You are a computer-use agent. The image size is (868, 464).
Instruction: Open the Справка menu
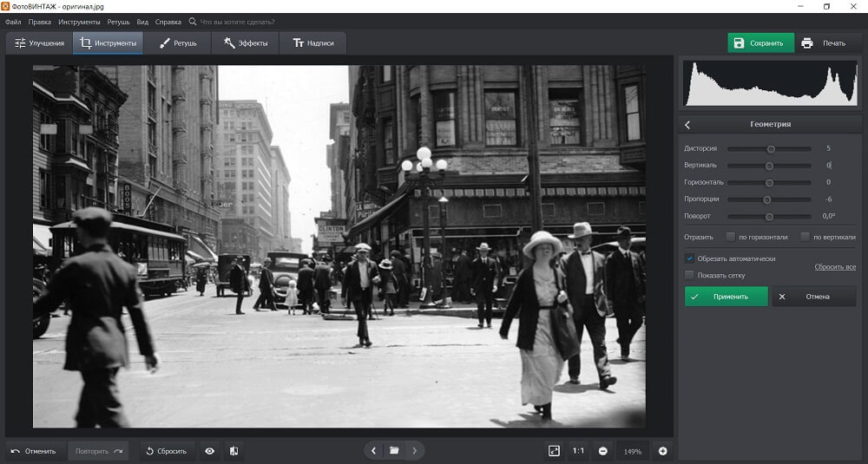coord(168,23)
